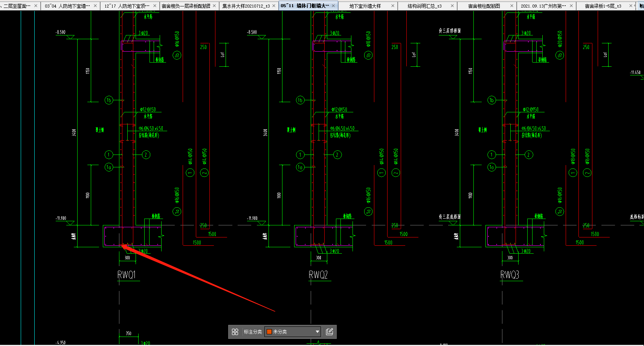Click RWQ1's -8.500 elevation mark
Image resolution: width=644 pixels, height=346 pixels.
[61, 32]
